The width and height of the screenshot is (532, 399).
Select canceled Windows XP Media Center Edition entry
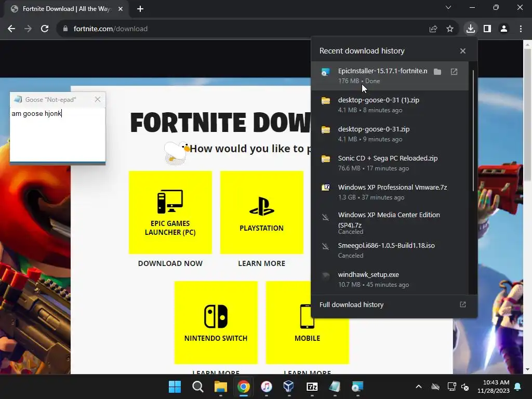pyautogui.click(x=390, y=222)
